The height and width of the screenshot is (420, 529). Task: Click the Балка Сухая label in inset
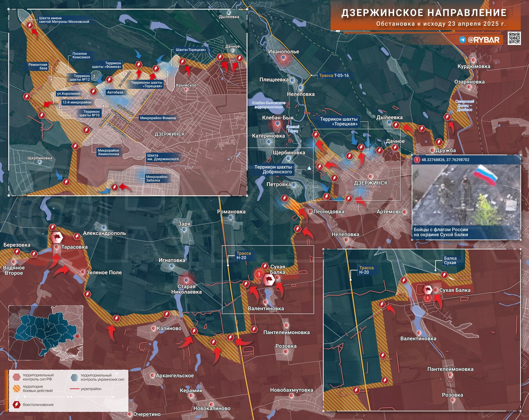click(x=450, y=260)
